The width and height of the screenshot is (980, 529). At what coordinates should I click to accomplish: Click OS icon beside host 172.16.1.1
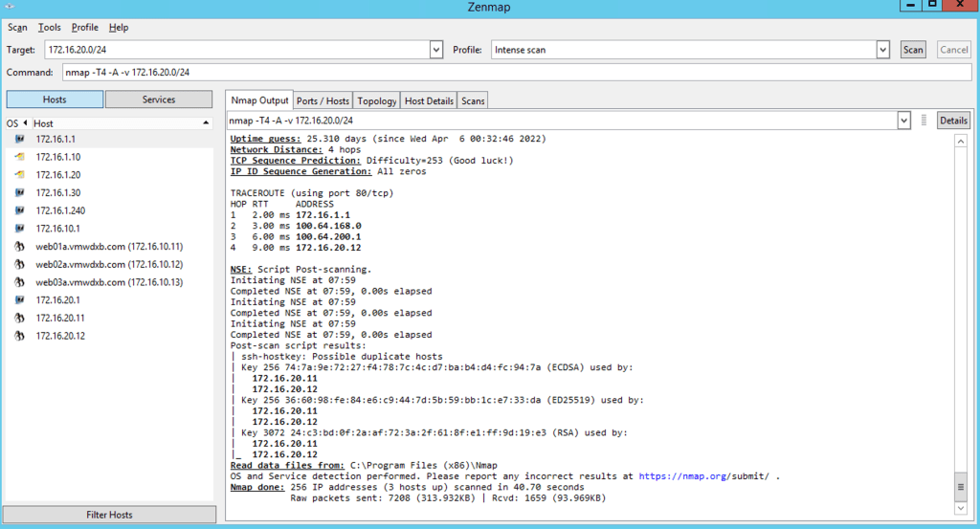pos(18,140)
